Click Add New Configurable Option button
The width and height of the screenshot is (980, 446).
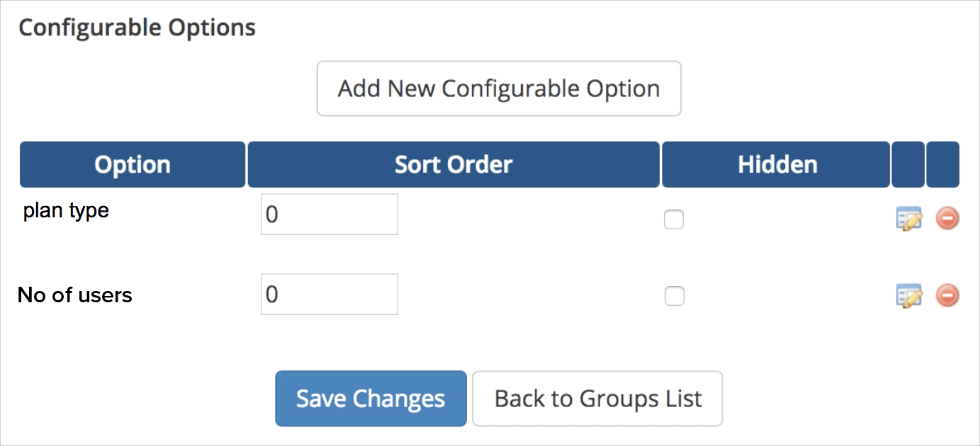tap(499, 88)
